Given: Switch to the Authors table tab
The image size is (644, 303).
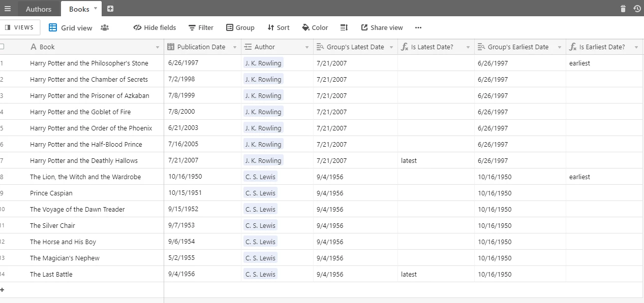Looking at the screenshot, I should pos(39,9).
